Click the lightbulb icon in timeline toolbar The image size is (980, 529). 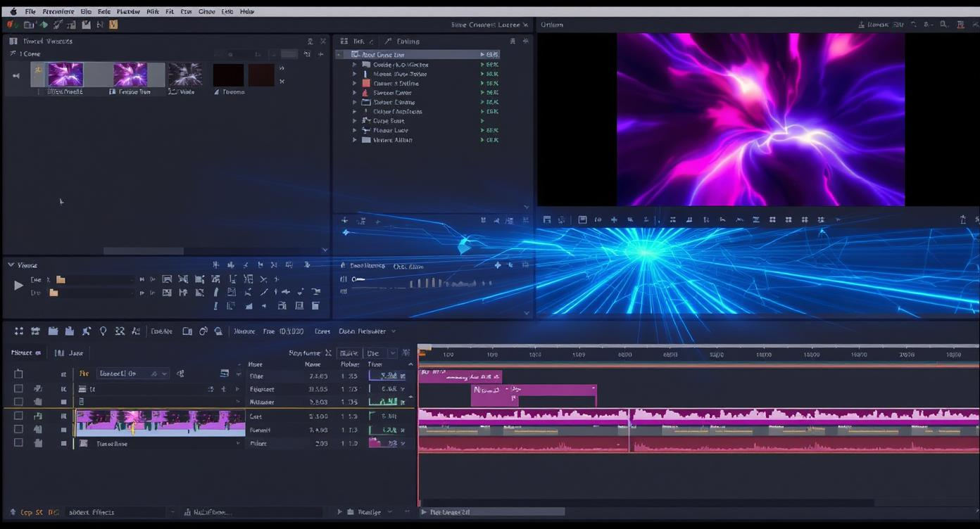pyautogui.click(x=103, y=331)
